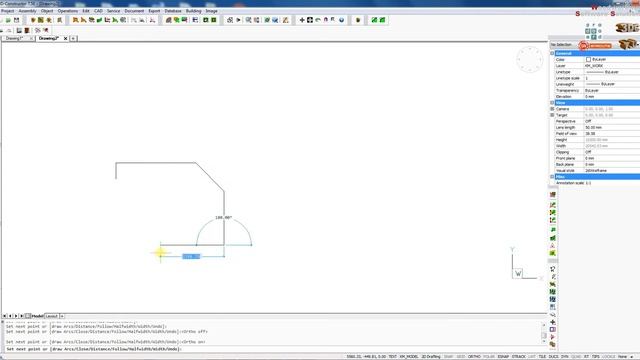Click the TIPS status bar button
The width and height of the screenshot is (640, 360).
click(x=596, y=357)
